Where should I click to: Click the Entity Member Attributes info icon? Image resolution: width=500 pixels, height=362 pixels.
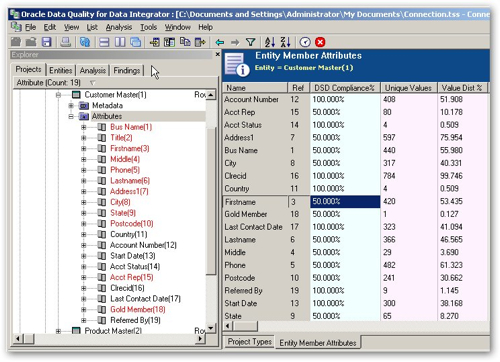click(237, 65)
